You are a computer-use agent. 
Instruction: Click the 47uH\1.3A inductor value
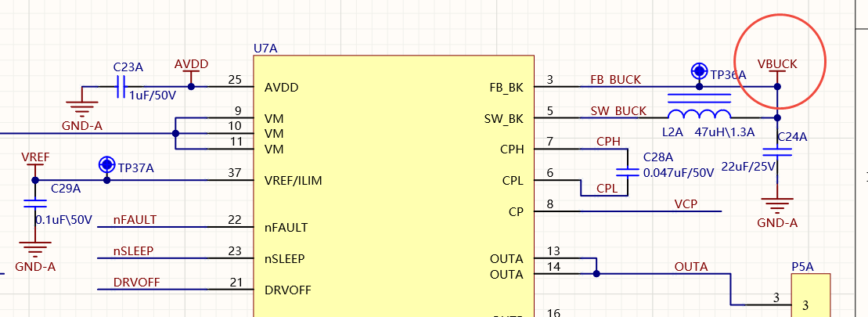(x=725, y=132)
